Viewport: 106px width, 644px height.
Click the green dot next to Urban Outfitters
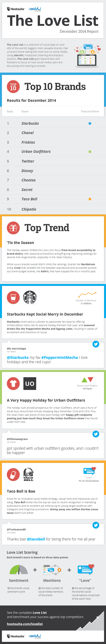(90, 151)
